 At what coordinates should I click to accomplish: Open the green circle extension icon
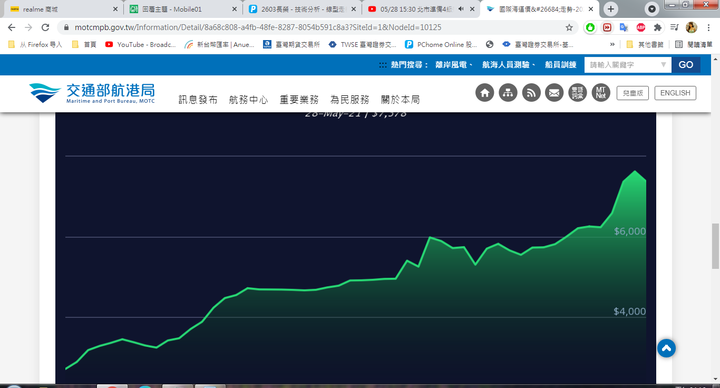[x=590, y=28]
